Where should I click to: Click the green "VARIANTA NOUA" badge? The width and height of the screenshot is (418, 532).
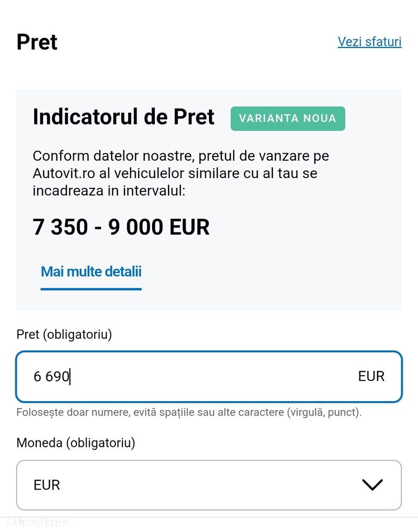coord(287,118)
